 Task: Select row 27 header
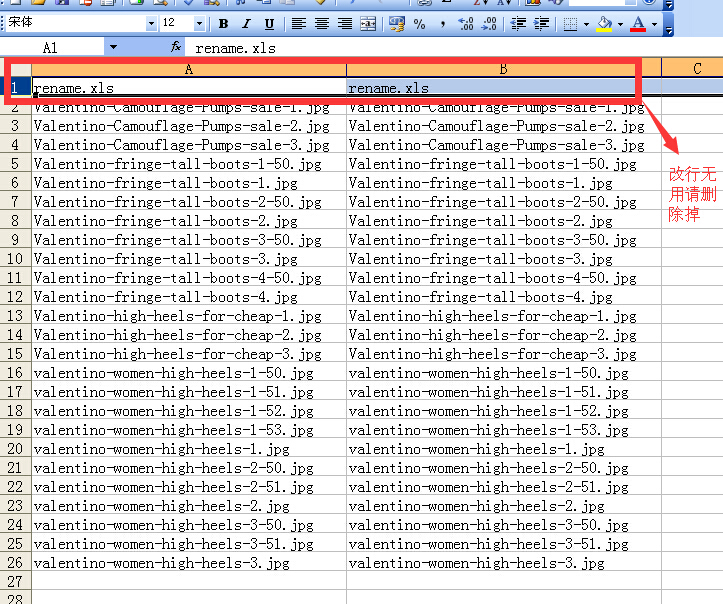[x=15, y=581]
